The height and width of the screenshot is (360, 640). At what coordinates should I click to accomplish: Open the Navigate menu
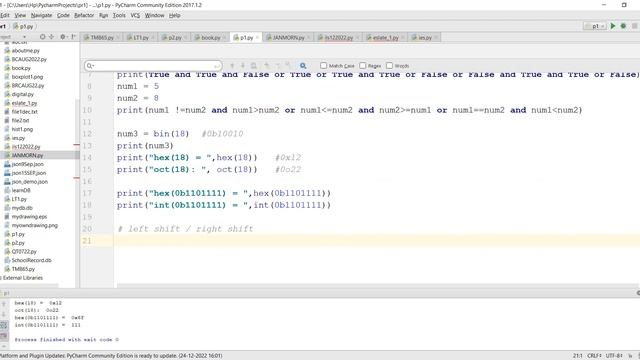pos(41,15)
